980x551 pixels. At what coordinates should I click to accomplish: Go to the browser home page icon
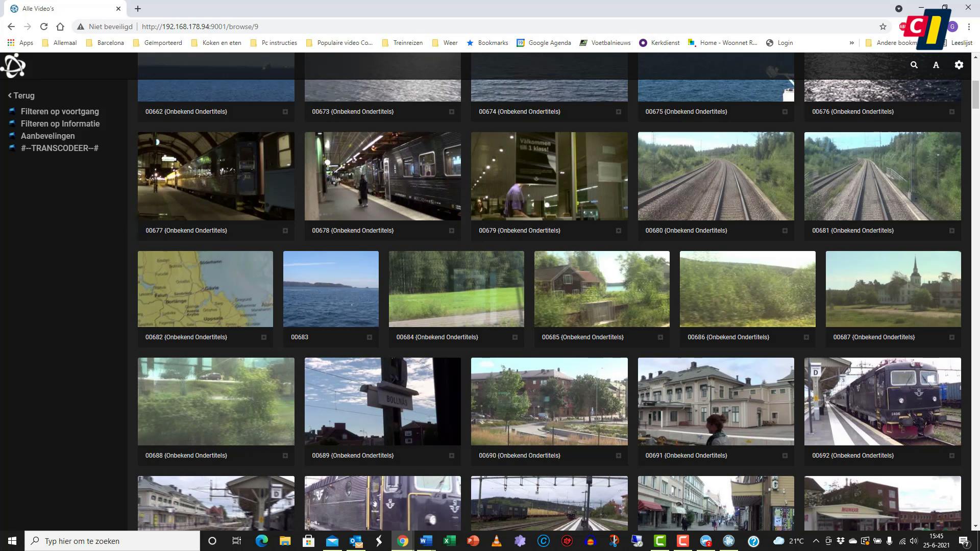(x=60, y=27)
